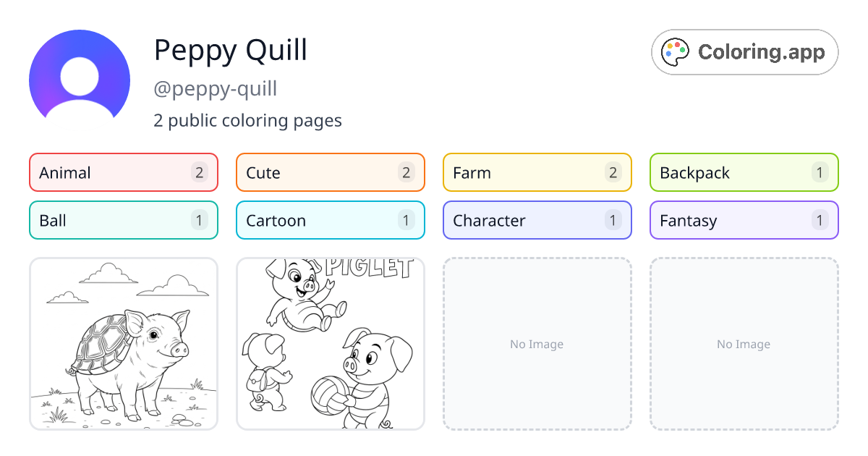Click the Peppy Quill profile name
Viewport: 868px width, 456px height.
point(230,51)
